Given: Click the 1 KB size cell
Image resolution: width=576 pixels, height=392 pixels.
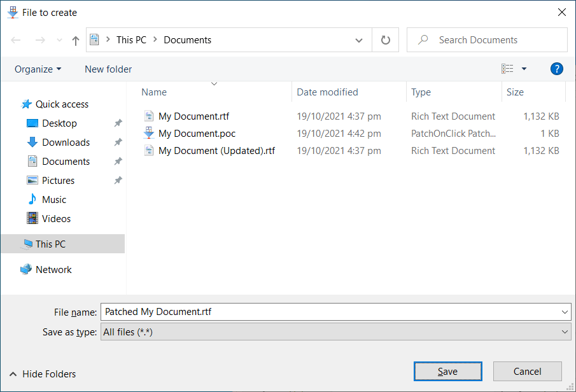Looking at the screenshot, I should pyautogui.click(x=549, y=134).
